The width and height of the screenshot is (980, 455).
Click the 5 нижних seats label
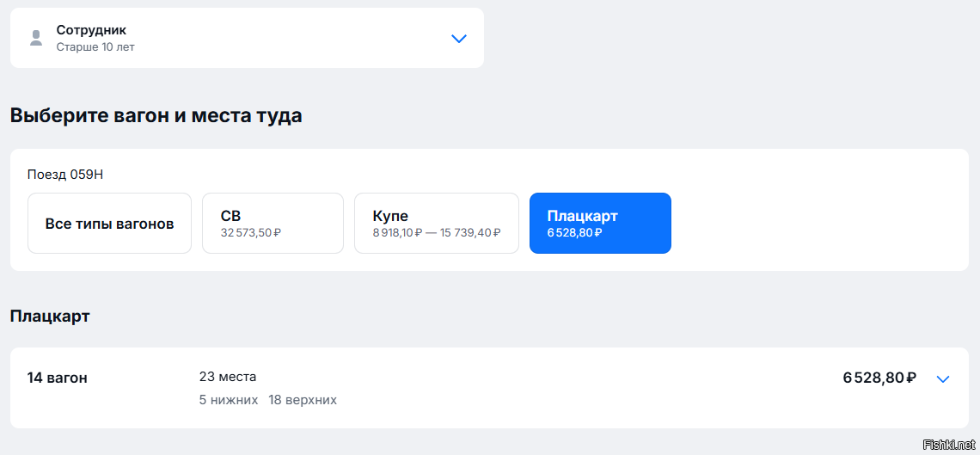229,400
